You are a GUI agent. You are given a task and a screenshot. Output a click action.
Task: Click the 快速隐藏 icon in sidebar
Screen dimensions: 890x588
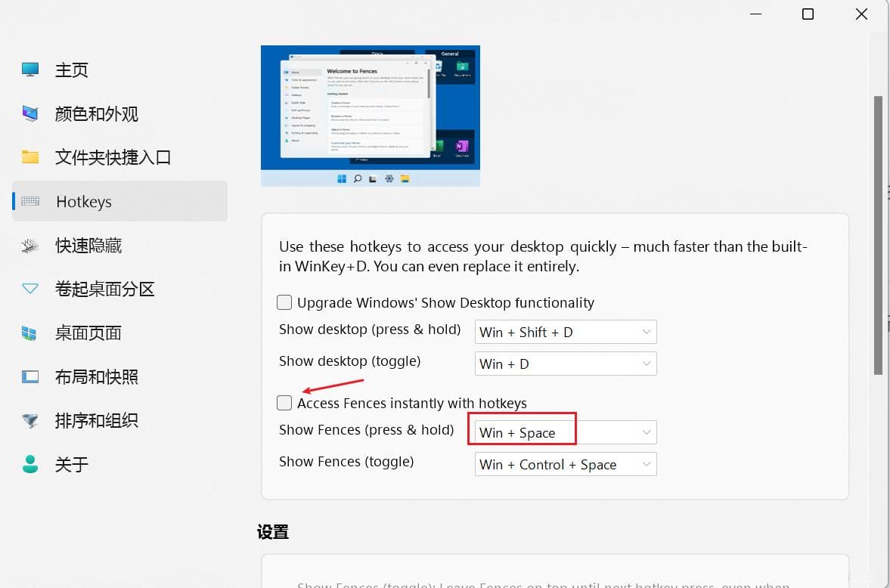point(30,245)
